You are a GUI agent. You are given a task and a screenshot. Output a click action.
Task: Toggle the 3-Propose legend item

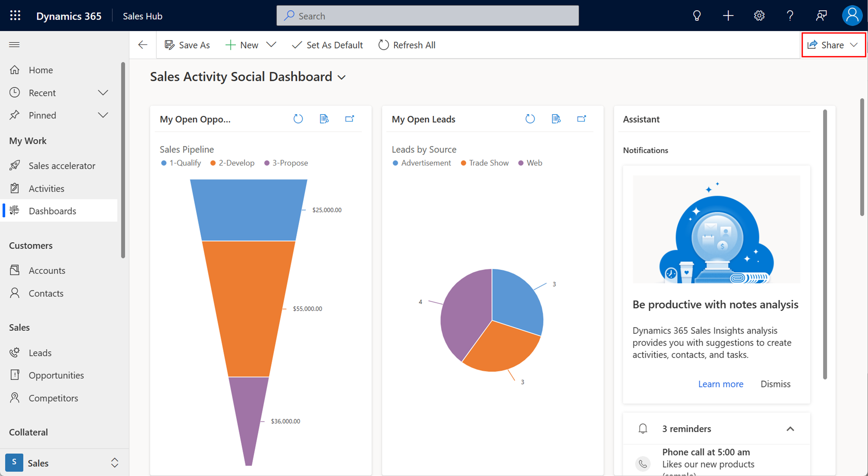tap(286, 163)
